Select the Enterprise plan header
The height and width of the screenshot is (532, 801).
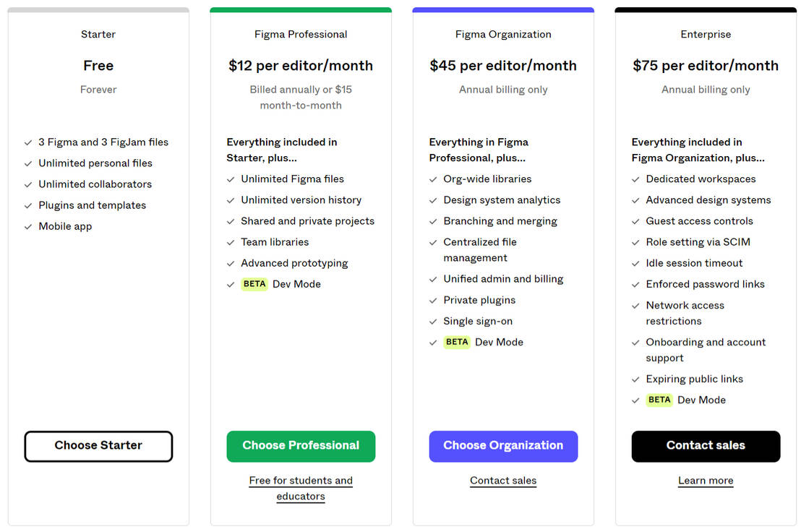[x=706, y=34]
